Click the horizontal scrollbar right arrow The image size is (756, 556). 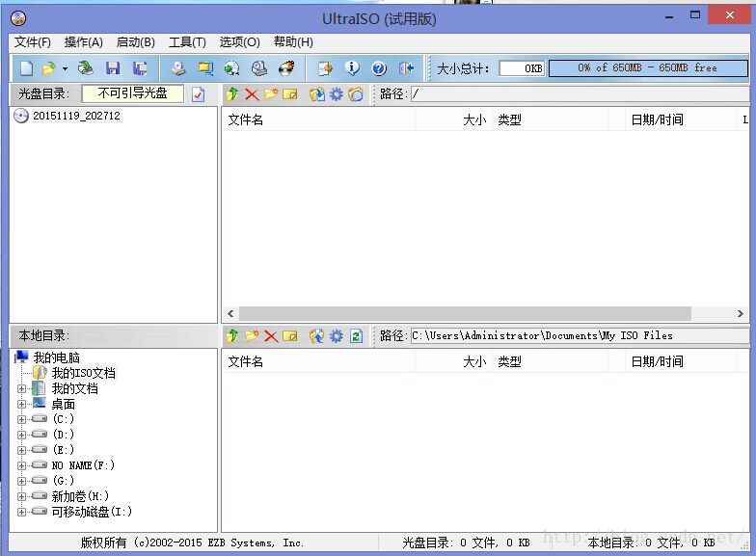coord(741,314)
